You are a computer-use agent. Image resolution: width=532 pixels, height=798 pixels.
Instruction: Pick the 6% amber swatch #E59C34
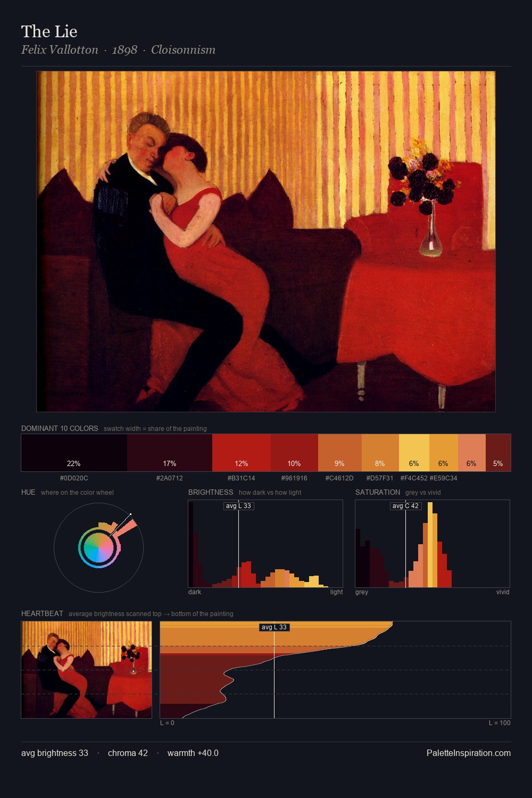point(444,453)
